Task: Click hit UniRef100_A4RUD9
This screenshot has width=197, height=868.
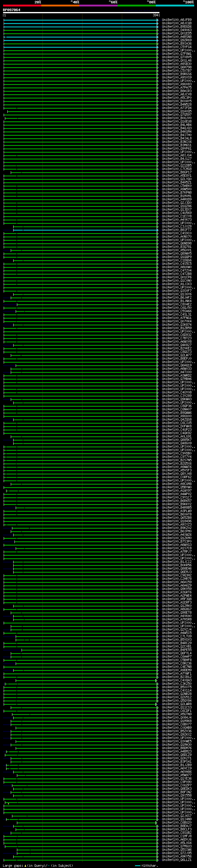Action: coord(176,200)
